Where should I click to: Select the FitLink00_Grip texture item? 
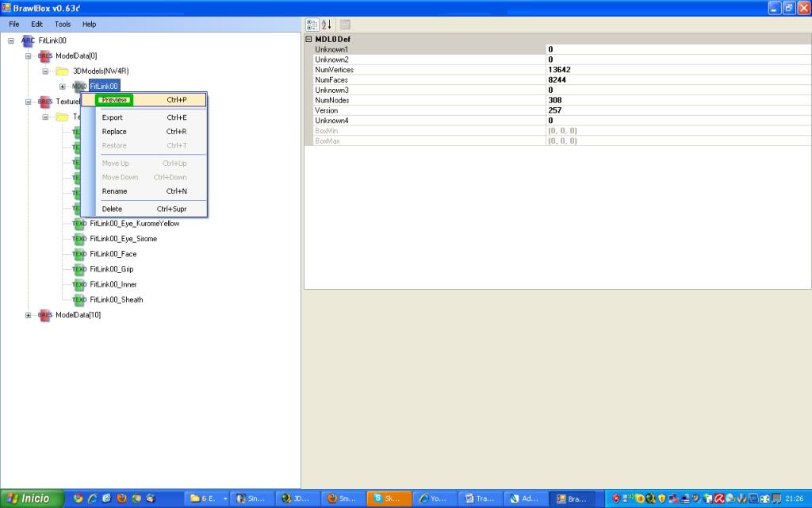tap(112, 269)
